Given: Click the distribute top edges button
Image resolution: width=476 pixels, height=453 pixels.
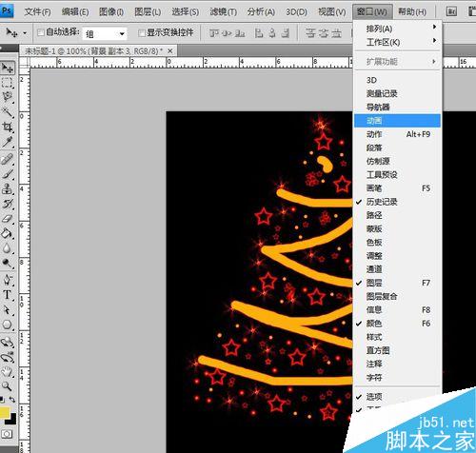Looking at the screenshot, I should [x=310, y=33].
